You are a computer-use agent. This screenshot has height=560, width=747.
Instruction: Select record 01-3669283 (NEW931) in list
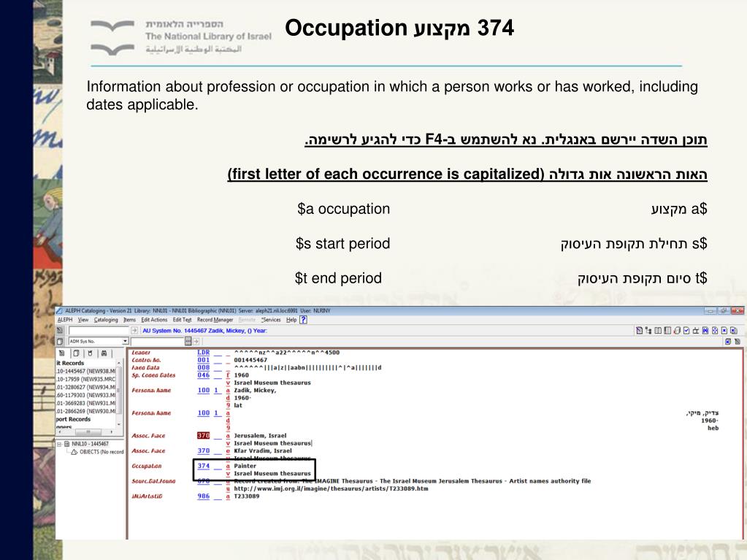point(85,403)
